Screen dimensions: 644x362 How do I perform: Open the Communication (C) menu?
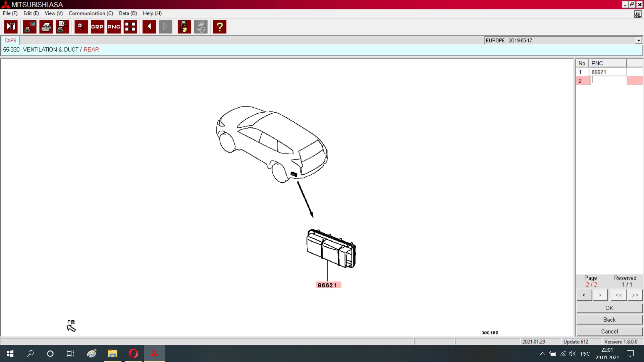[91, 13]
